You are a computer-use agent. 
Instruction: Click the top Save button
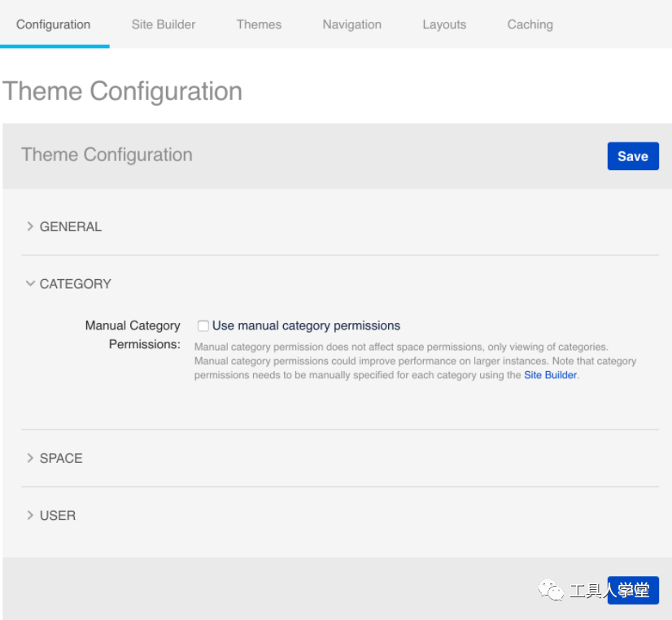(633, 156)
